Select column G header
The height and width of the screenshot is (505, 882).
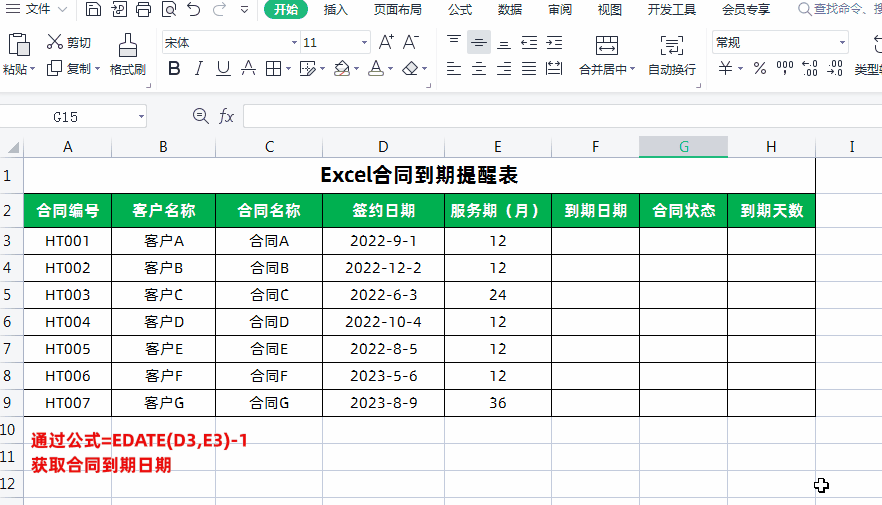[683, 147]
